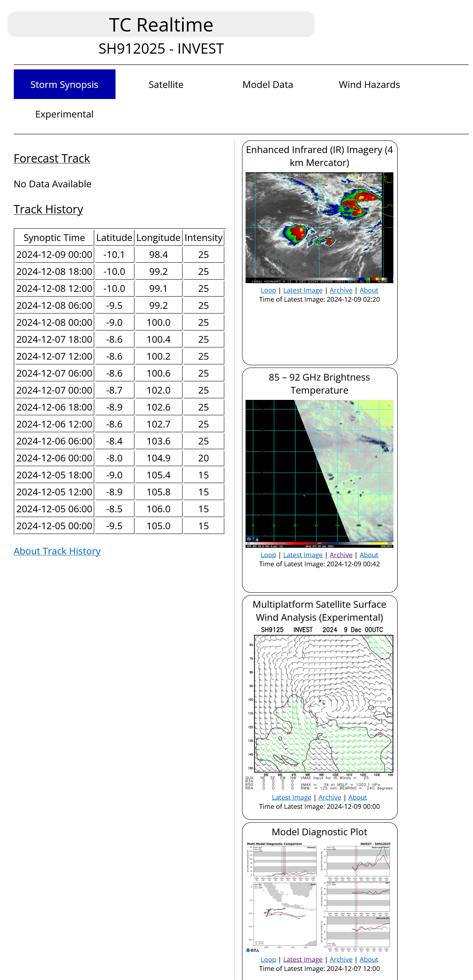Click the 2024-12-06 00:00 time cell
Image resolution: width=473 pixels, height=980 pixels.
click(54, 458)
